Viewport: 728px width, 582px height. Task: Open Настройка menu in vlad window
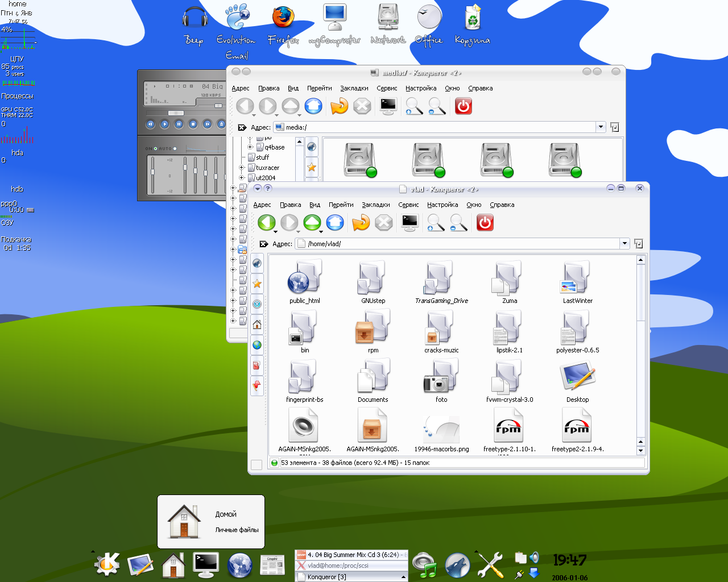pos(442,205)
